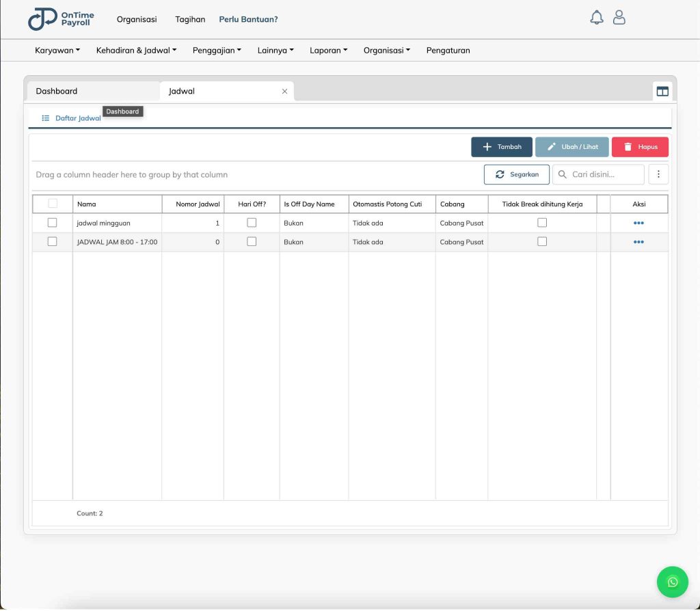Open the Pengaturan menu item
Screen dimensions: 700x611
tap(448, 50)
